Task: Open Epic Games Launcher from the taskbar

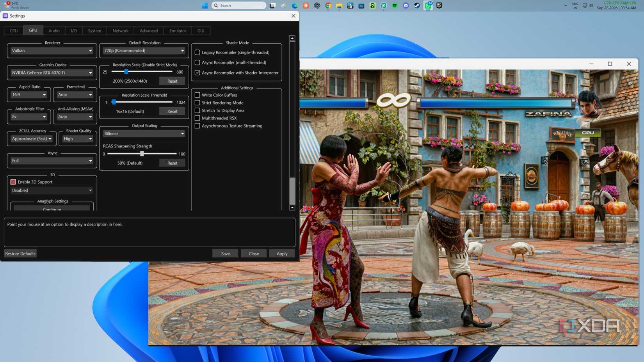Action: (x=439, y=5)
